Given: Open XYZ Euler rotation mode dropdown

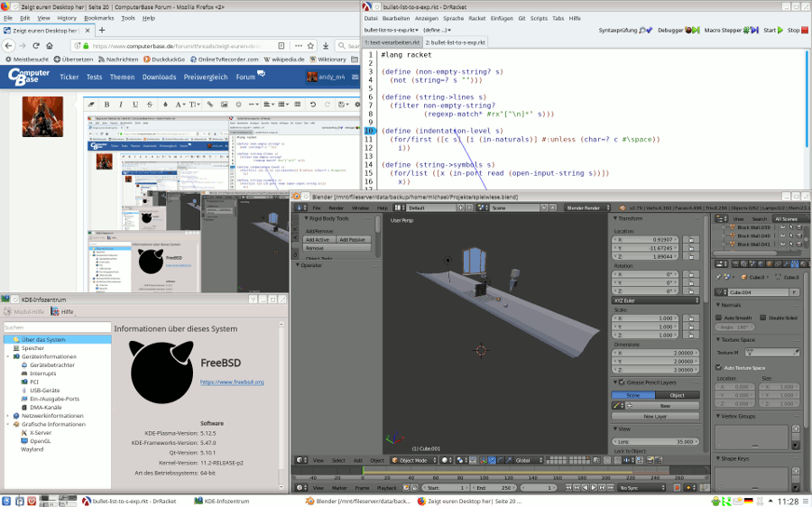Looking at the screenshot, I should [656, 300].
